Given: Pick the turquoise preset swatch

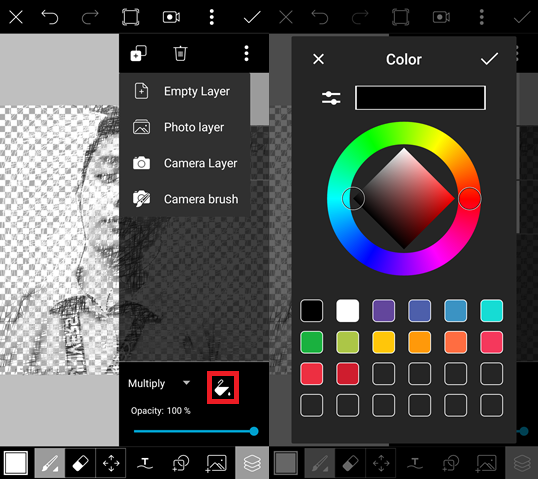Looking at the screenshot, I should [x=492, y=311].
